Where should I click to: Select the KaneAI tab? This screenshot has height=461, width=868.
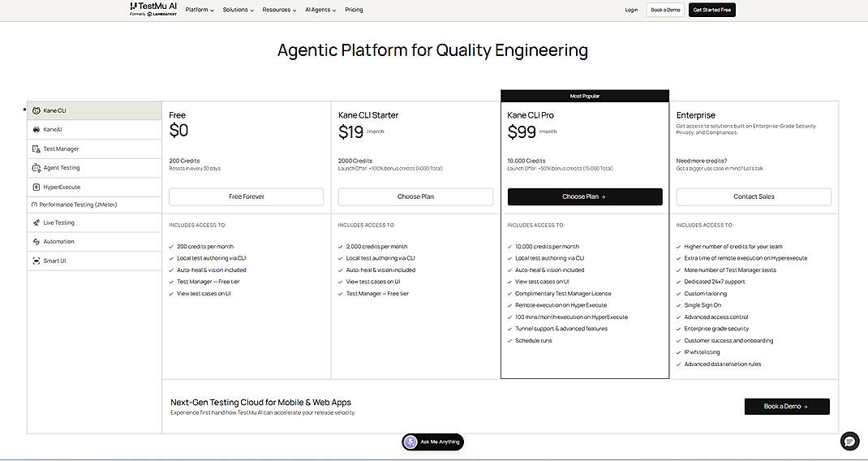coord(95,130)
